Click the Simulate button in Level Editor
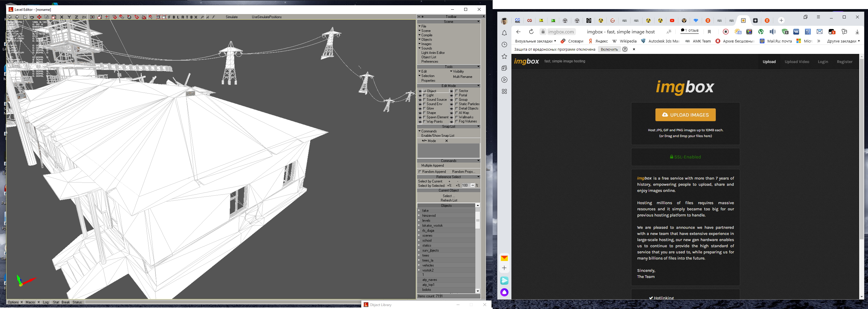Image resolution: width=868 pixels, height=309 pixels. click(231, 17)
